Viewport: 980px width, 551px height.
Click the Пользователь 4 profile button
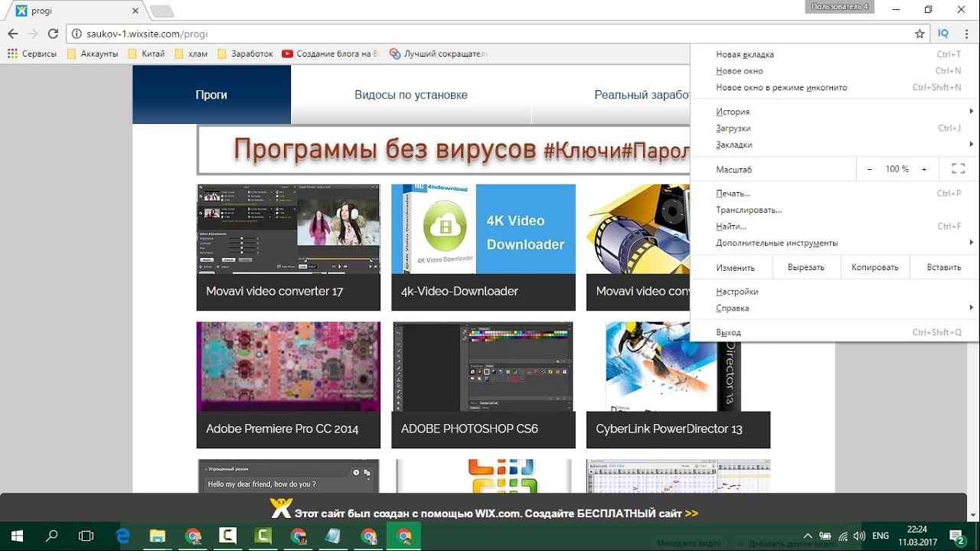pyautogui.click(x=840, y=7)
